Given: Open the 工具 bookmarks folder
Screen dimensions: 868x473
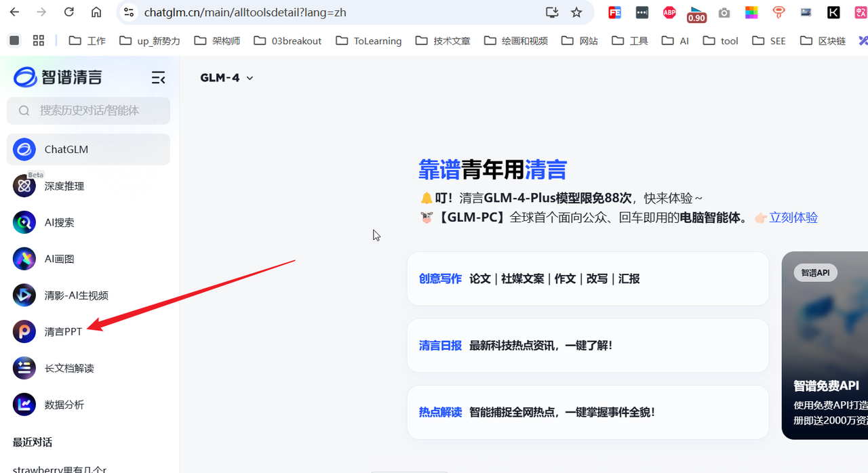Looking at the screenshot, I should click(629, 41).
